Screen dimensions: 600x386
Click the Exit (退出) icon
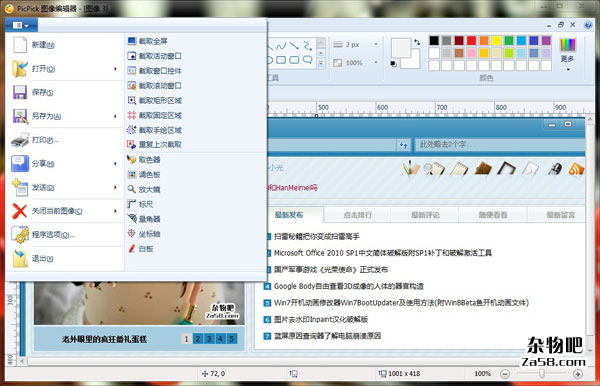(x=20, y=258)
